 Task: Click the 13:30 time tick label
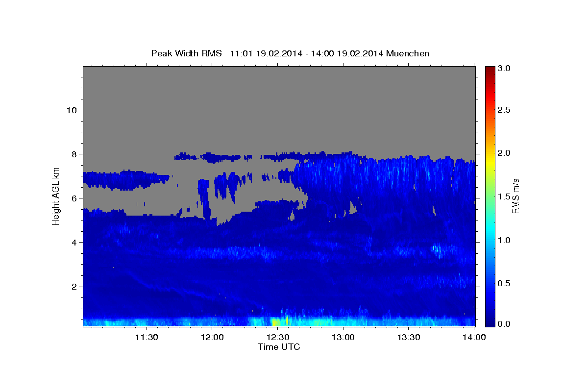(x=409, y=337)
